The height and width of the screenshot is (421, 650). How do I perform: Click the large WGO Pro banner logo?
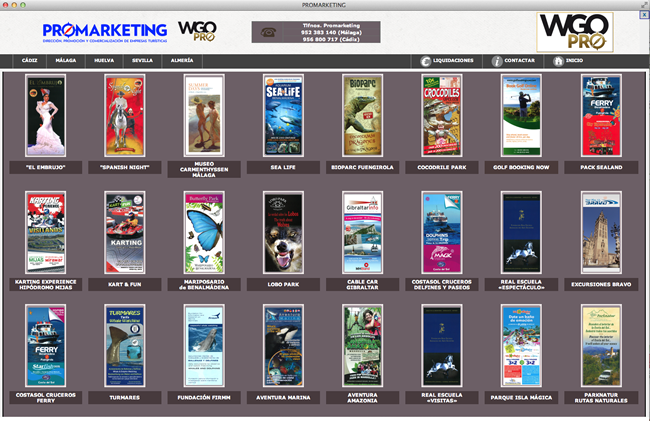(575, 32)
